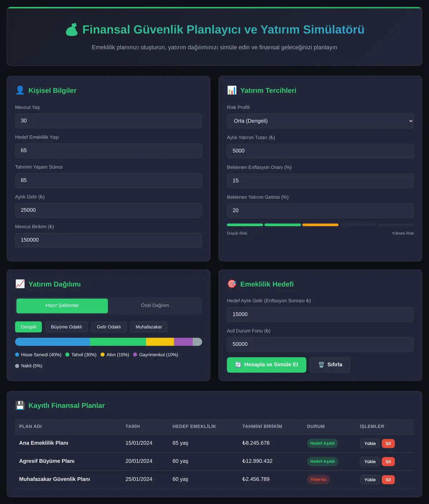This screenshot has width=429, height=504.
Task: Switch to Hazır Şablonlar tab
Action: [x=62, y=306]
